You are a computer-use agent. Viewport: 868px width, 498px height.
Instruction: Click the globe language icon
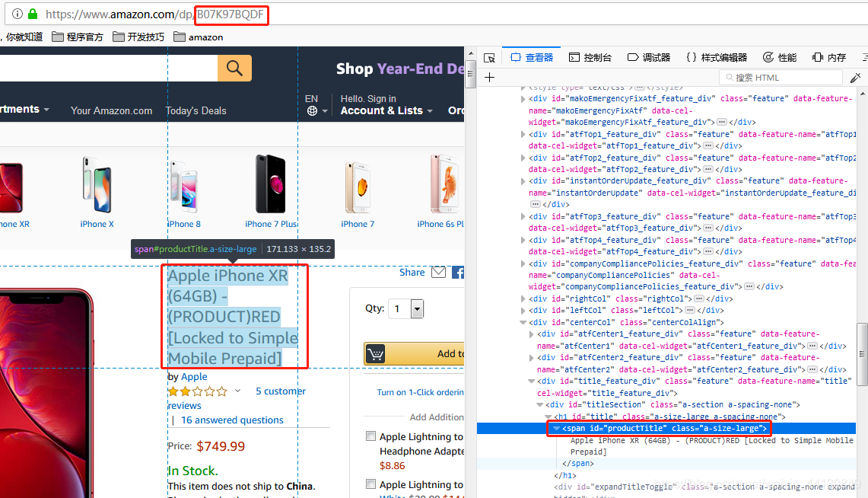click(x=312, y=110)
